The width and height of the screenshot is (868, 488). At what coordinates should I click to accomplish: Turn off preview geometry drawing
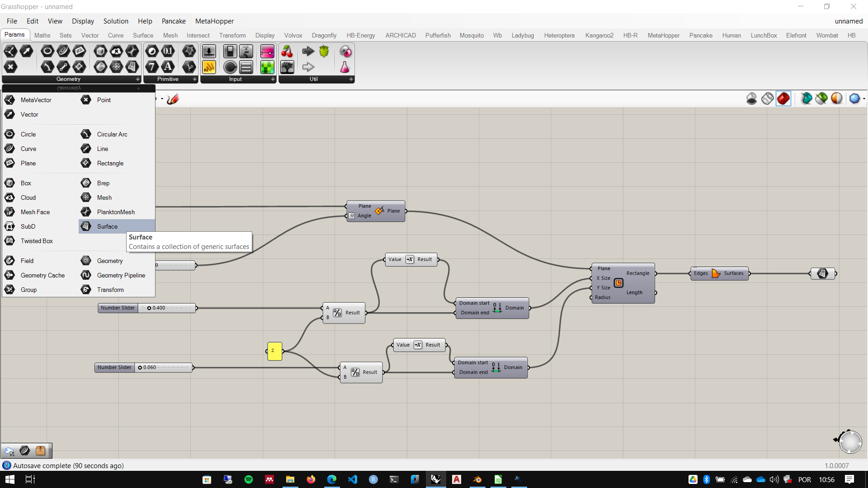(x=751, y=99)
